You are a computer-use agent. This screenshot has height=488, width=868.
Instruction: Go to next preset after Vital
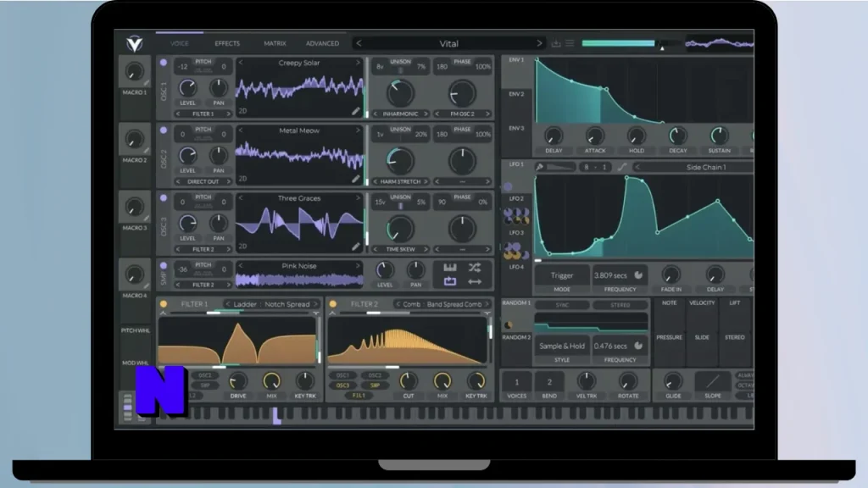point(539,43)
